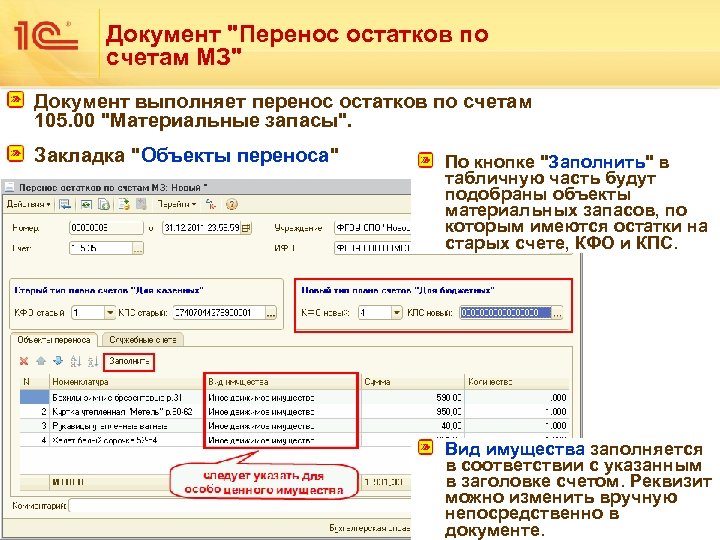Click the Количество column header
The width and height of the screenshot is (720, 540).
coord(517,382)
